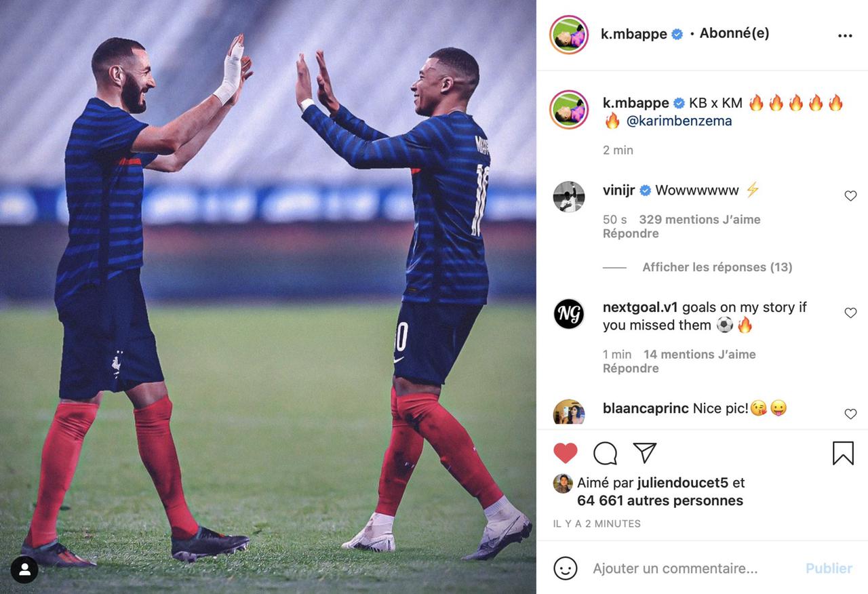Like blaancaprinc's comment heart icon

850,414
